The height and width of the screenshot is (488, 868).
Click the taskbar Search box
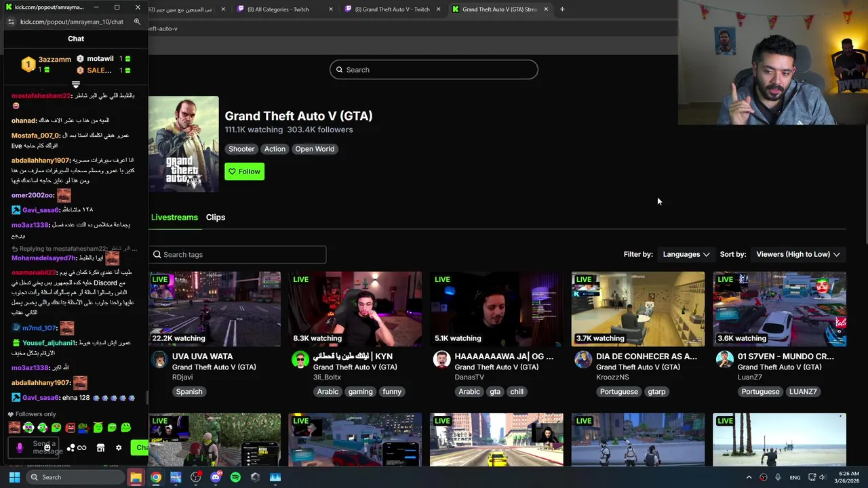click(x=75, y=477)
